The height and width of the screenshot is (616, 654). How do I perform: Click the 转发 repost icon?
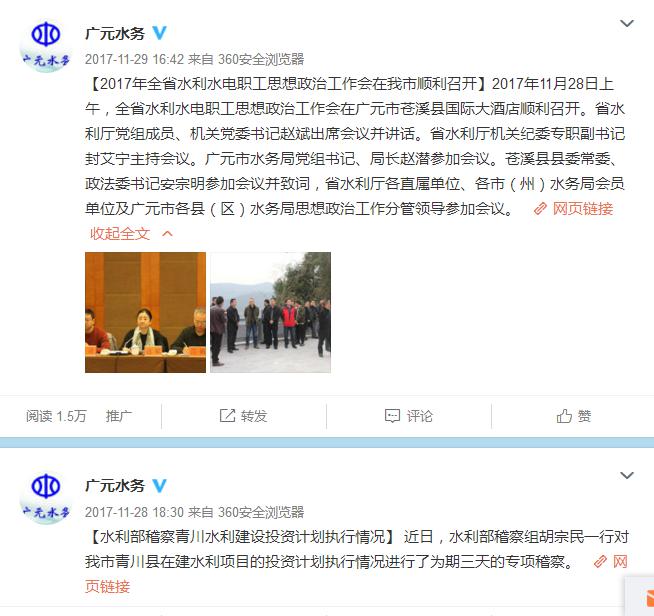coord(227,415)
